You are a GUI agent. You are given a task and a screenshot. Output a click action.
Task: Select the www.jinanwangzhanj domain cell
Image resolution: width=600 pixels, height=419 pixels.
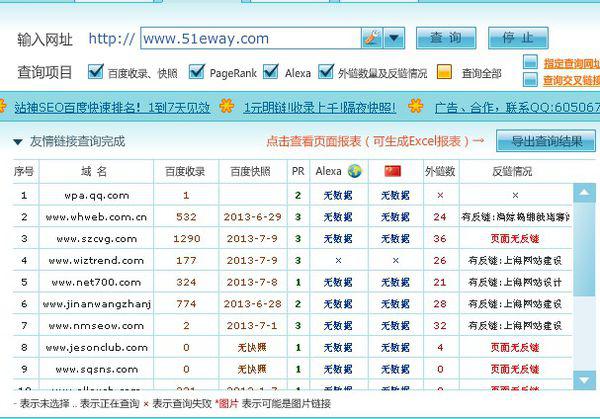pos(96,304)
